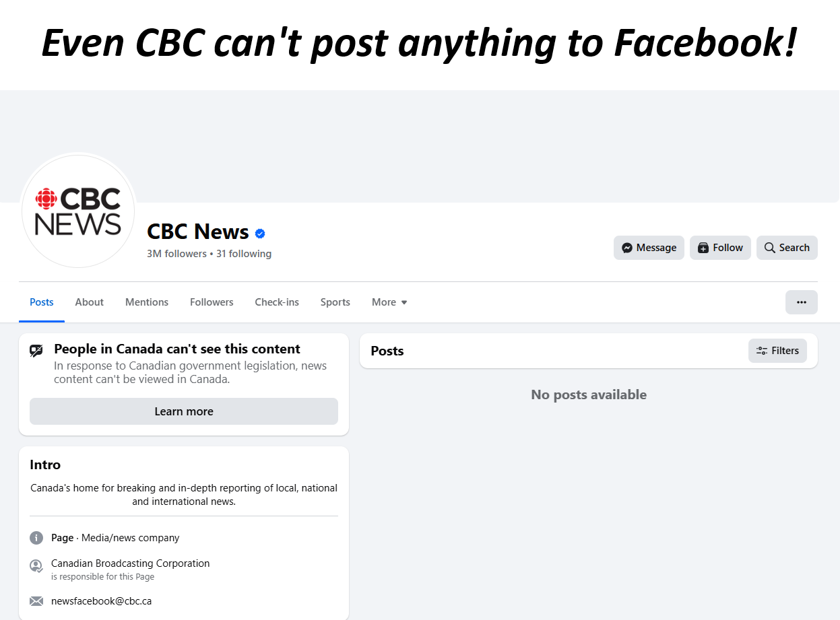Open the Sports tab
The image size is (840, 620).
tap(335, 302)
